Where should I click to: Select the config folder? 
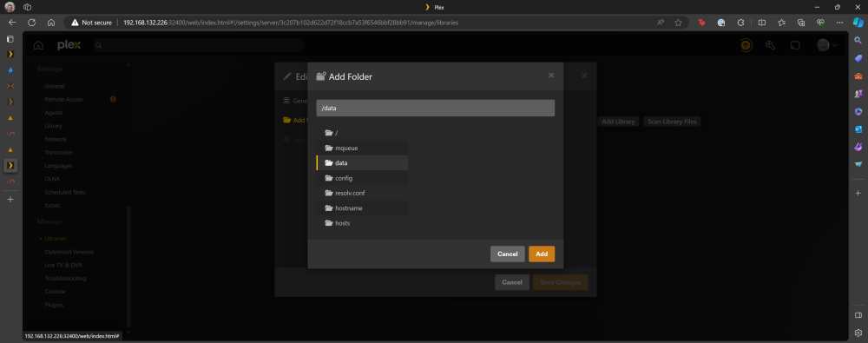(x=362, y=178)
